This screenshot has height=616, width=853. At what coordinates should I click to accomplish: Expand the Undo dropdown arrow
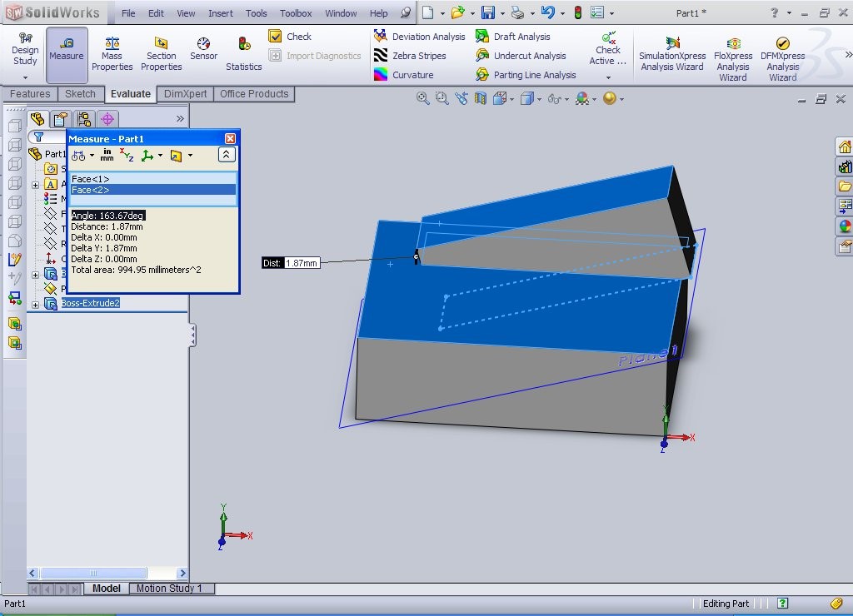(562, 13)
